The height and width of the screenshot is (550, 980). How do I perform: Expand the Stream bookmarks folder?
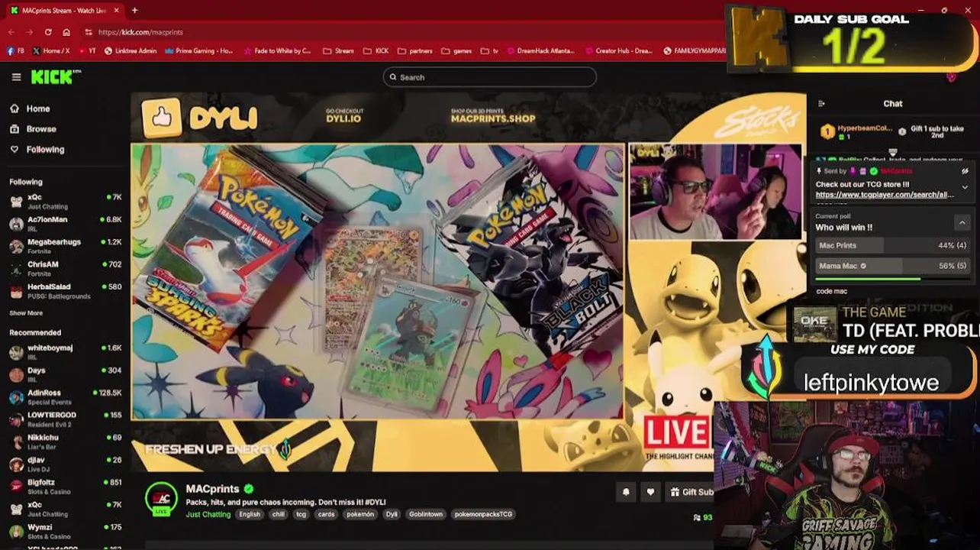(339, 51)
